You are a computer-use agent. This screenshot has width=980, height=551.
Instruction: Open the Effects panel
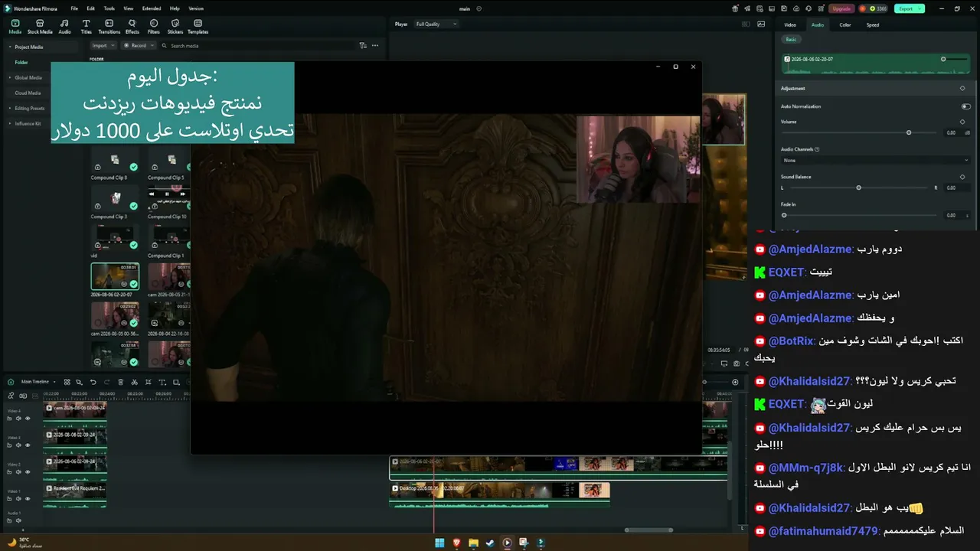click(x=132, y=27)
